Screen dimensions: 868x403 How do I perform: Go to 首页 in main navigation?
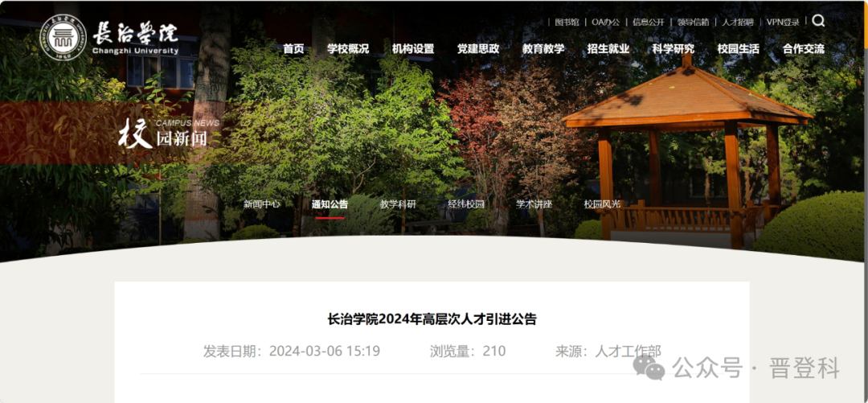293,49
